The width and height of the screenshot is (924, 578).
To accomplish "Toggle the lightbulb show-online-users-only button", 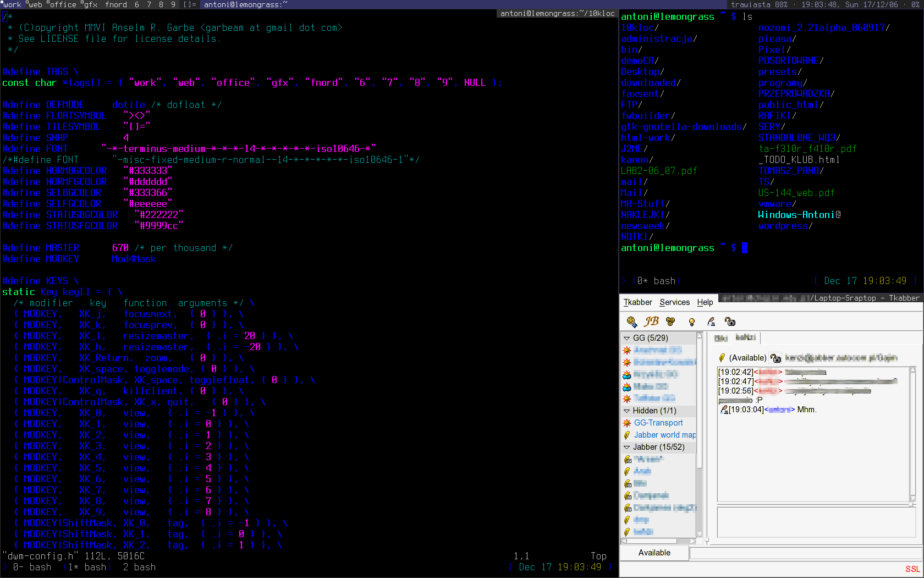I will point(691,321).
